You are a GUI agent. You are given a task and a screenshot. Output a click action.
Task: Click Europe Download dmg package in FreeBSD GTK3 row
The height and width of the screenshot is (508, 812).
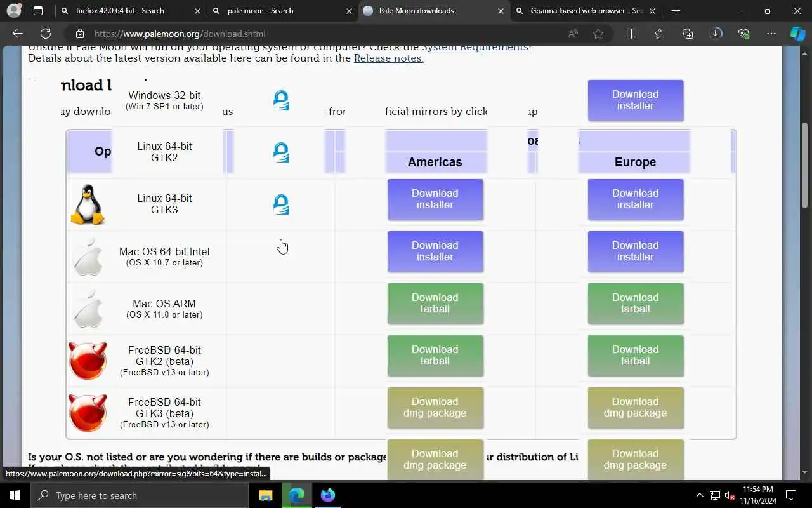(636, 408)
